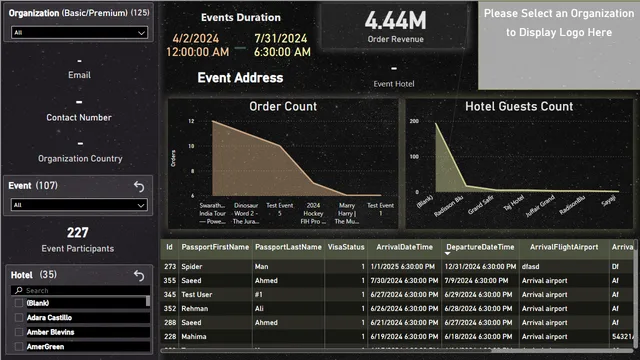Click 'Test Event 5' axis label
640x360 pixels.
point(280,209)
